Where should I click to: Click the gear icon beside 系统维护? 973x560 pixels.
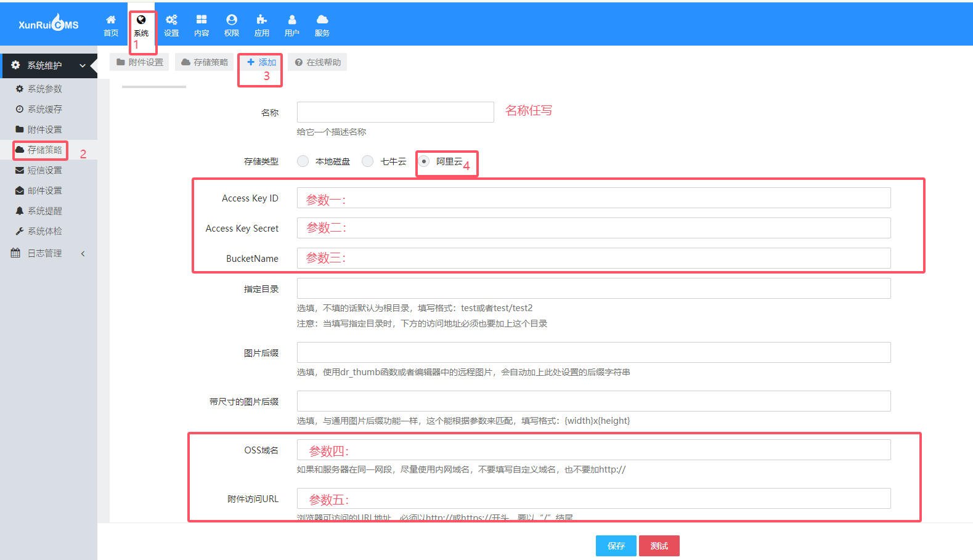15,65
